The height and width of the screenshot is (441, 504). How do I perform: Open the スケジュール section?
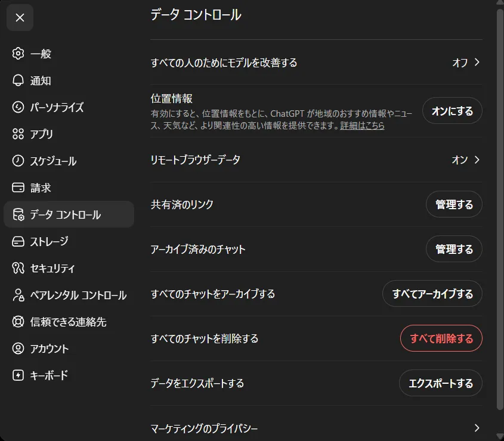click(x=69, y=160)
